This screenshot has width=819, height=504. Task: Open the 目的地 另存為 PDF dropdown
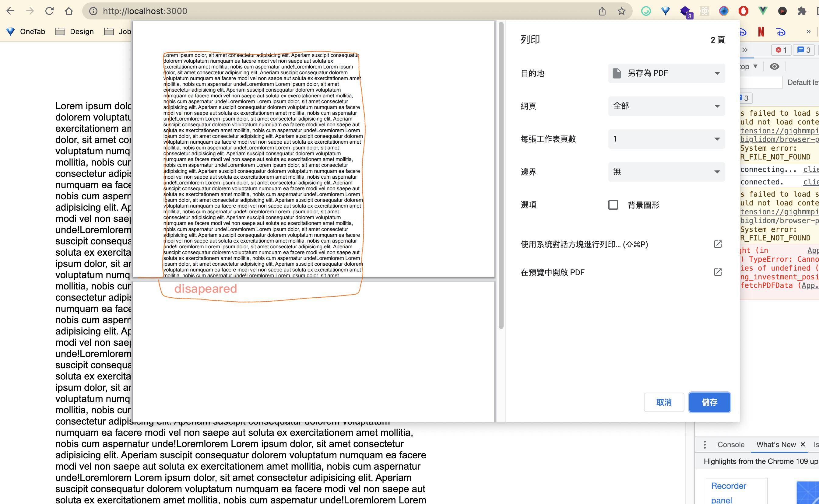pos(666,73)
